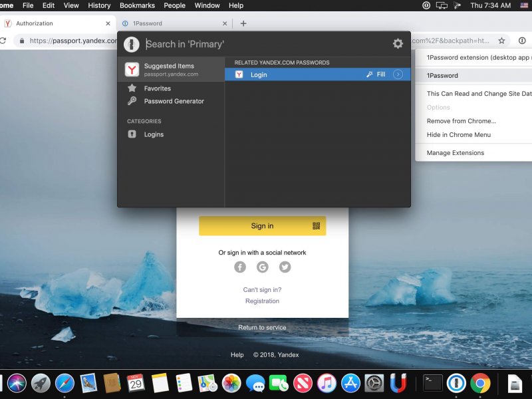Open App Store from the Dock
Image resolution: width=532 pixels, height=399 pixels.
coord(350,383)
